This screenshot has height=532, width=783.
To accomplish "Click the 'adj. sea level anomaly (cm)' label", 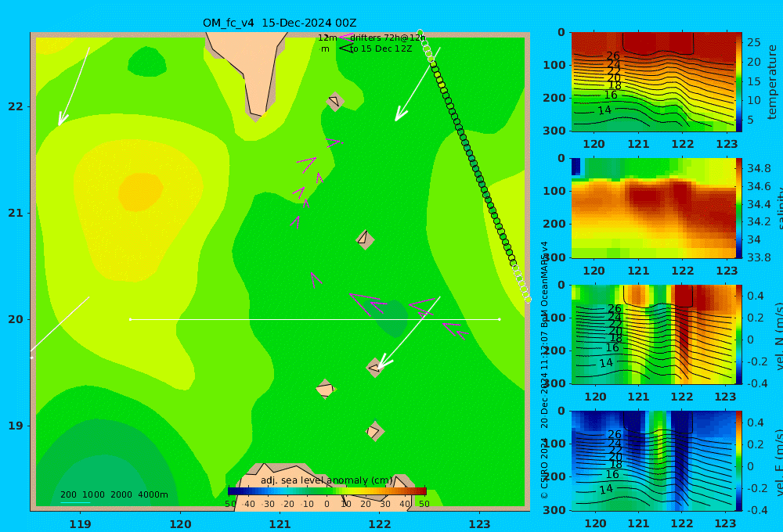I will [x=327, y=480].
